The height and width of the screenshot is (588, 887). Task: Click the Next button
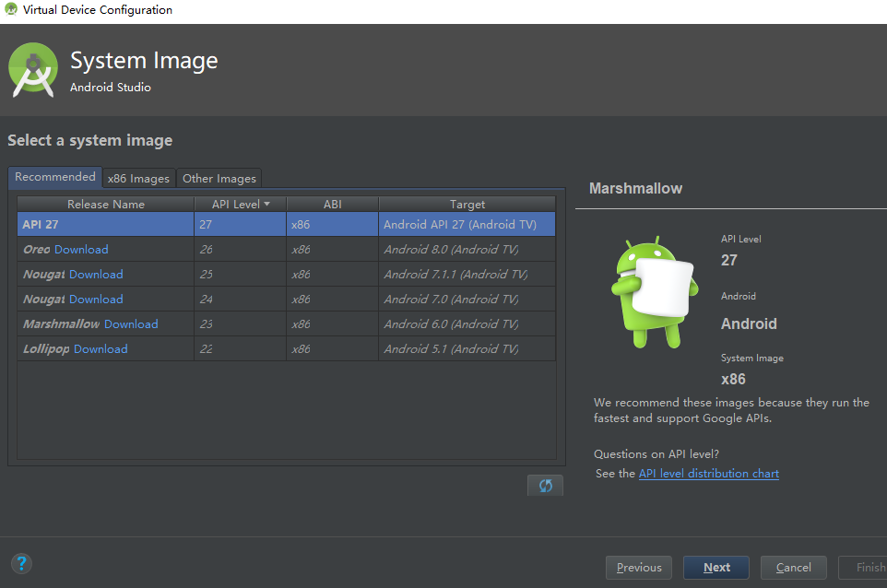point(716,567)
